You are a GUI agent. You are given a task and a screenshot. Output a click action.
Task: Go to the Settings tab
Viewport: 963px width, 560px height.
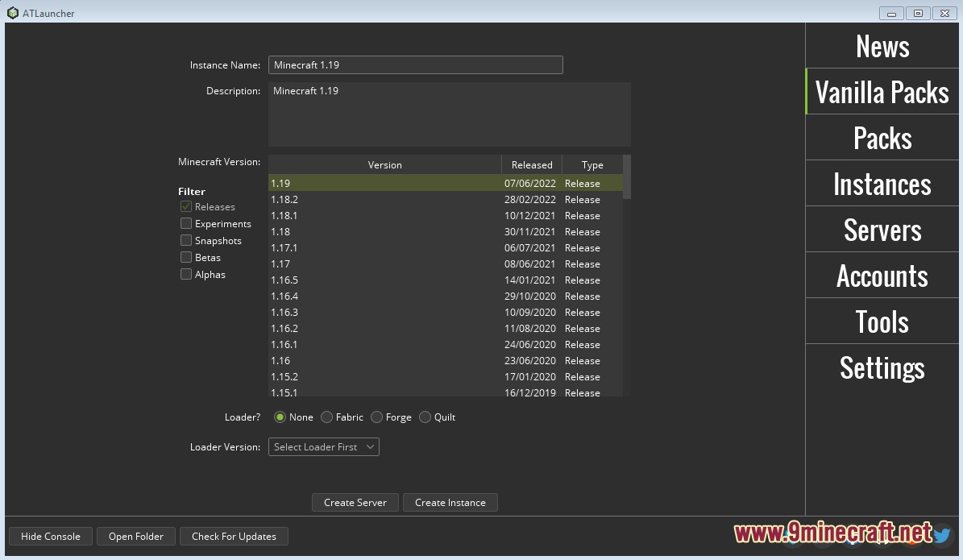[x=882, y=367]
